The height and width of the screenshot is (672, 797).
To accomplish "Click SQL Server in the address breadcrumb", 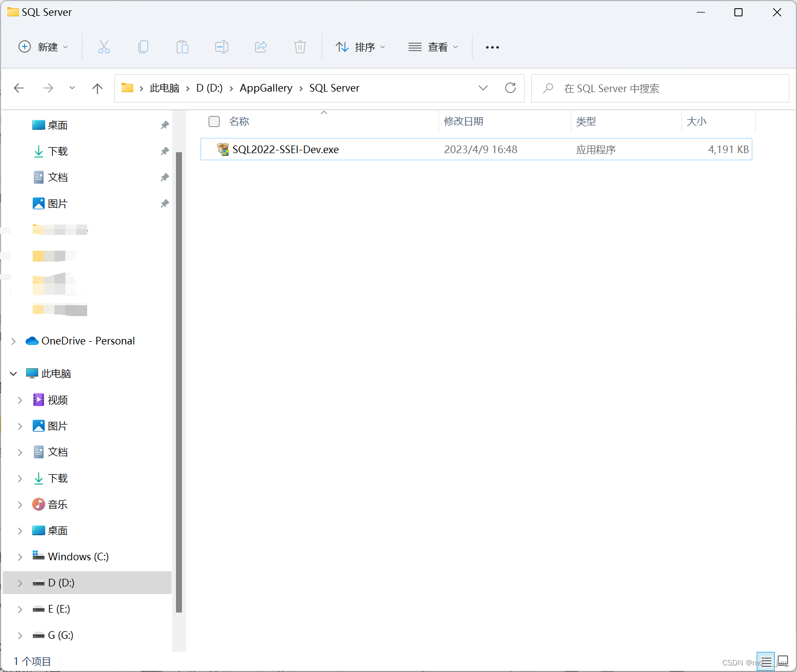I will [x=334, y=88].
